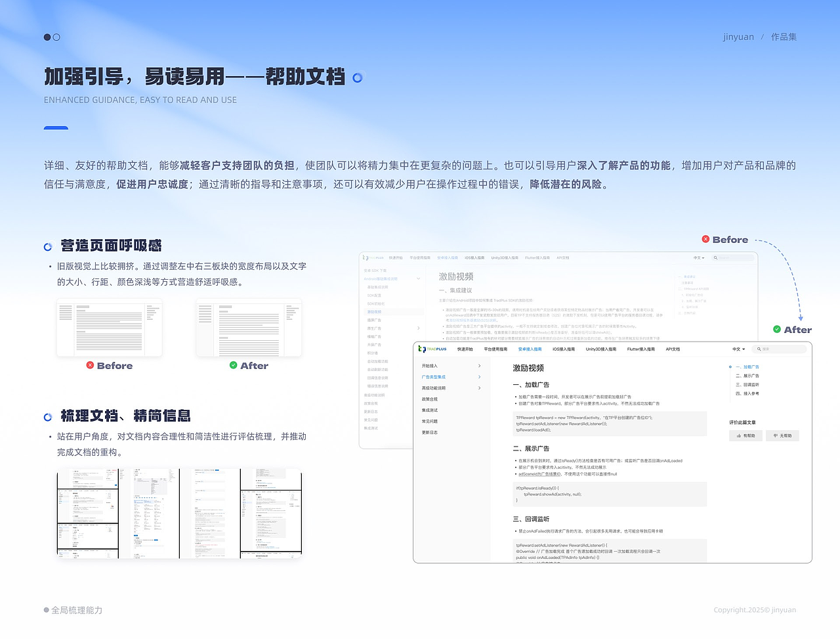
Task: Click the outlined second page indicator dot
Action: 56,37
